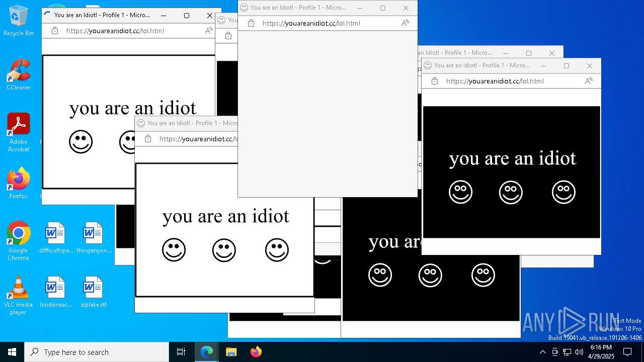Image resolution: width=644 pixels, height=362 pixels.
Task: Close the window behind the right black window
Action: [x=552, y=53]
